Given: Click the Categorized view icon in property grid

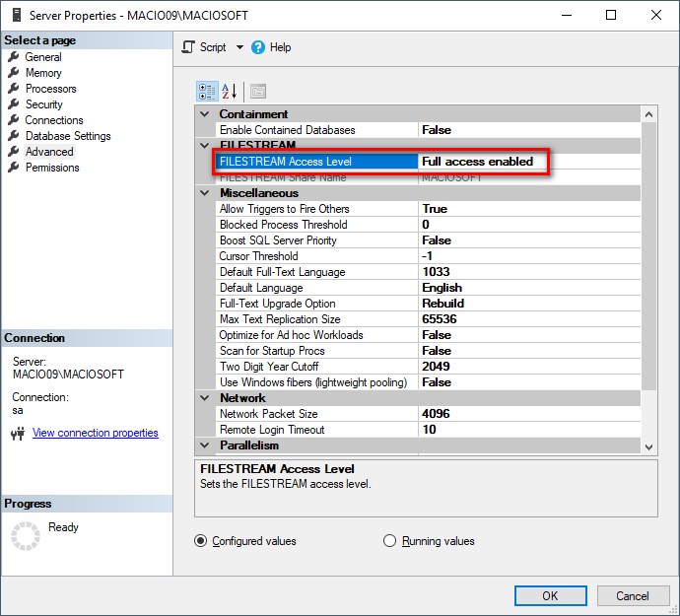Looking at the screenshot, I should click(x=207, y=91).
